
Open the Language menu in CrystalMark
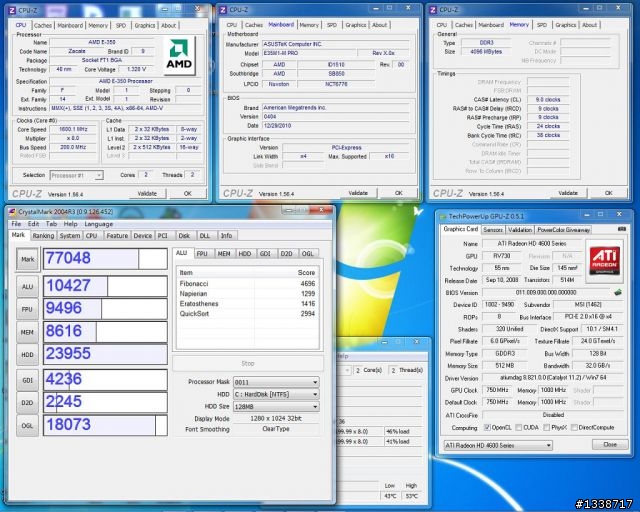[98, 224]
